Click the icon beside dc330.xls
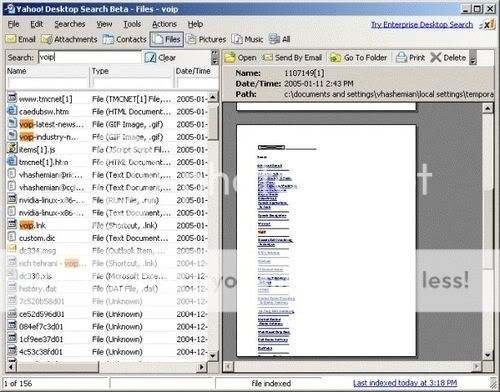 coord(12,275)
